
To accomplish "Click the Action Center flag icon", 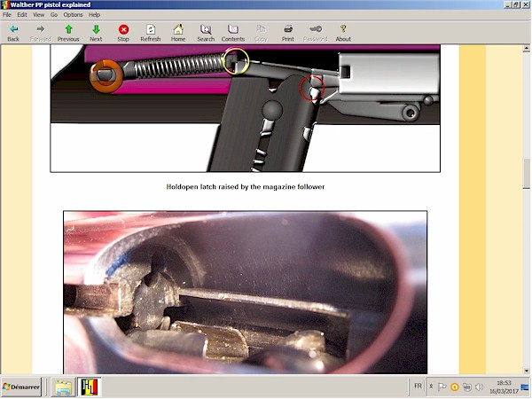I will point(442,387).
